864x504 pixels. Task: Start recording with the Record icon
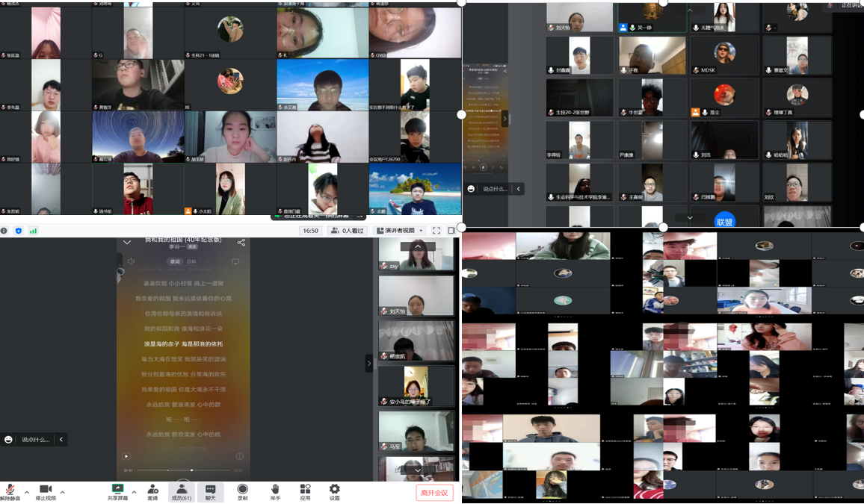pos(242,491)
